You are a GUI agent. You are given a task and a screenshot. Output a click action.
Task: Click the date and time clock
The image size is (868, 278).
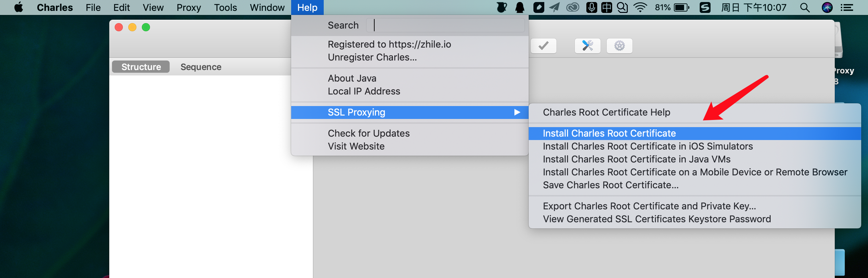click(x=754, y=7)
